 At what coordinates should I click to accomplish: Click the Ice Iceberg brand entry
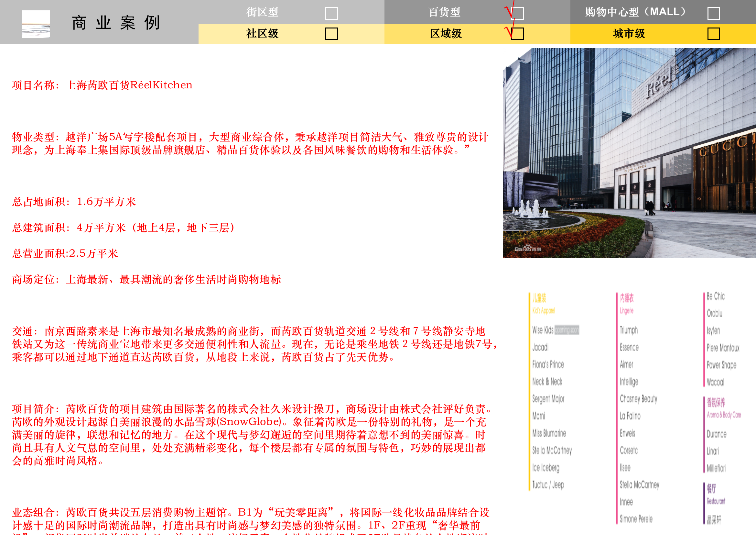point(545,468)
